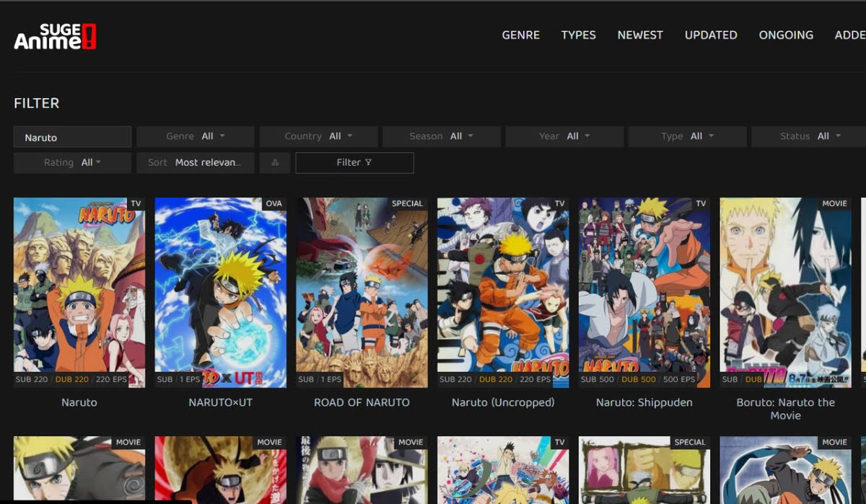Expand the Status filter dropdown
The image size is (866, 504).
808,136
